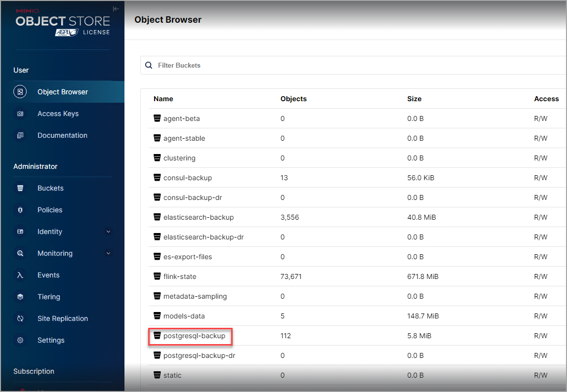Click the Settings gear icon in sidebar
Screen dimensions: 567x392
click(20, 340)
